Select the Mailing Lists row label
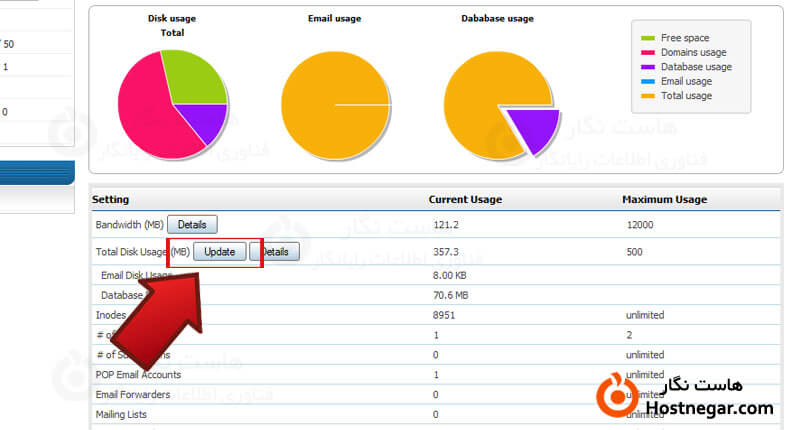The image size is (790, 430). pos(122,413)
